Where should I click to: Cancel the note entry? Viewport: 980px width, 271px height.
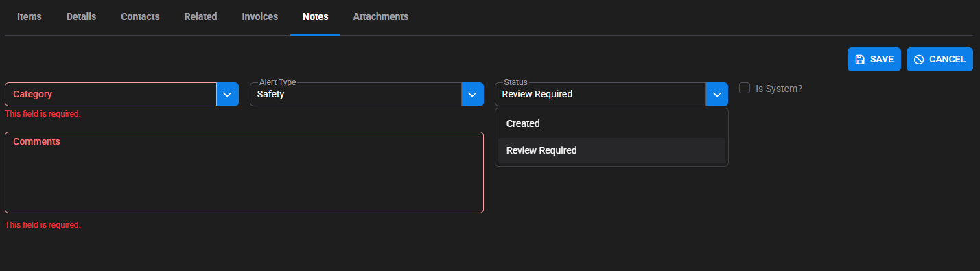click(x=940, y=60)
